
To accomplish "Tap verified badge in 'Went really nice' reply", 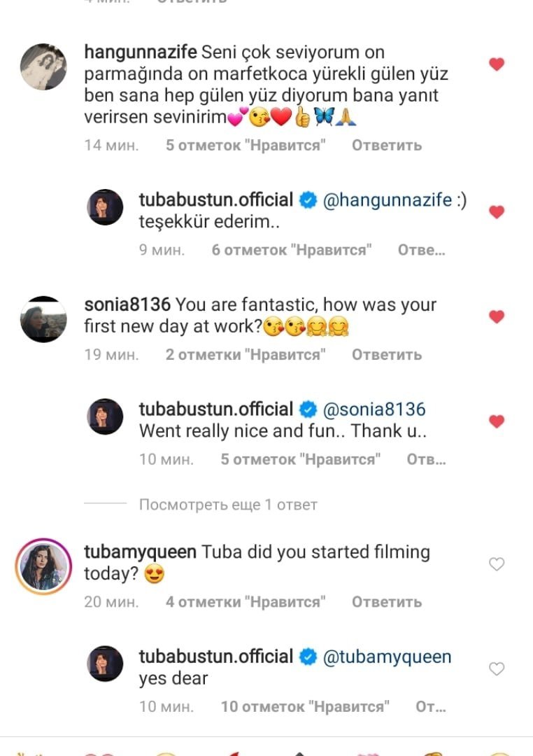I will [x=307, y=409].
